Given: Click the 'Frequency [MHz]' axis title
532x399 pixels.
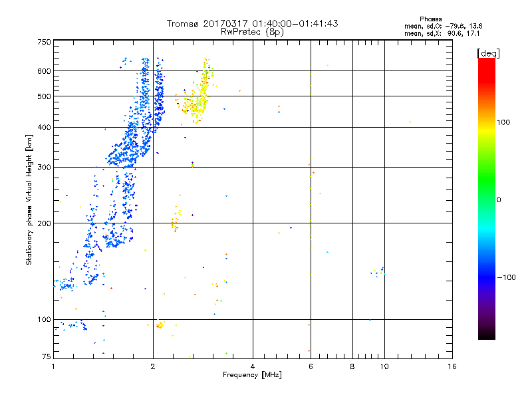Looking at the screenshot, I should click(x=252, y=375).
